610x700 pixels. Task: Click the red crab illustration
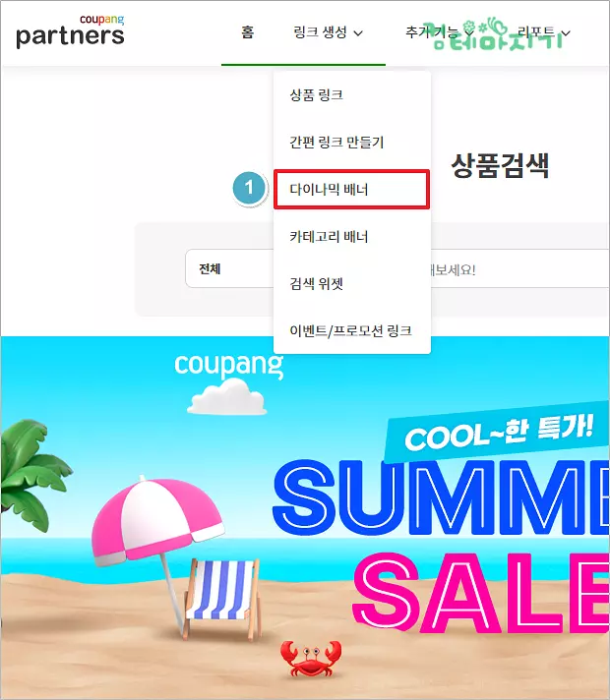[311, 660]
